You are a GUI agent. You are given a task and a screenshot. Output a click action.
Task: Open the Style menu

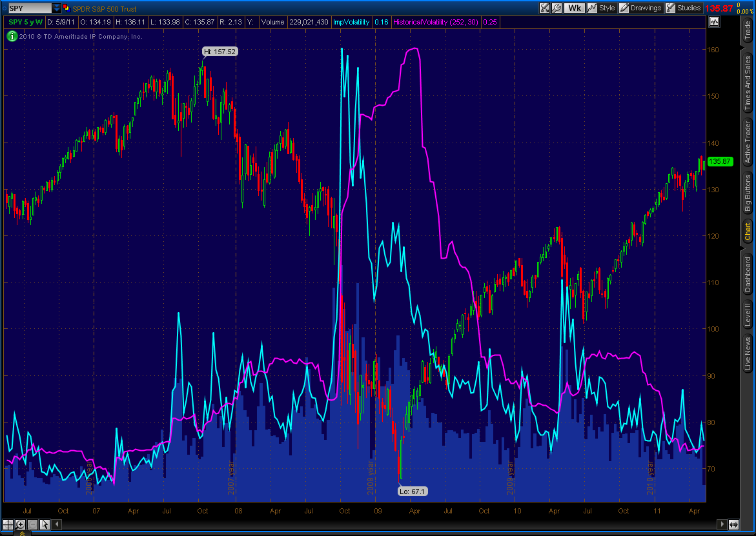point(602,8)
